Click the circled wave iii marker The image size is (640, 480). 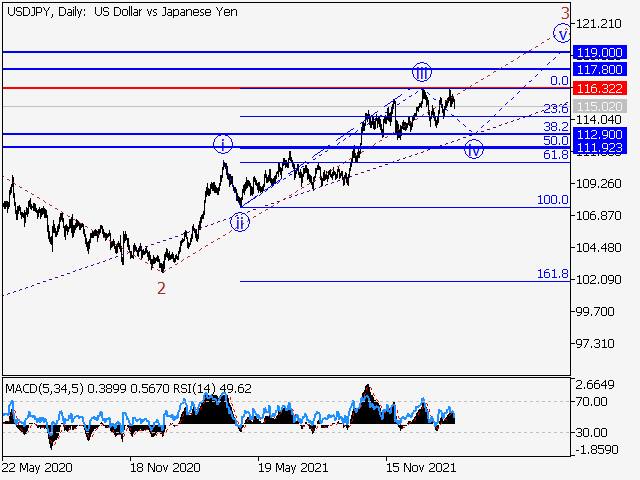(422, 72)
